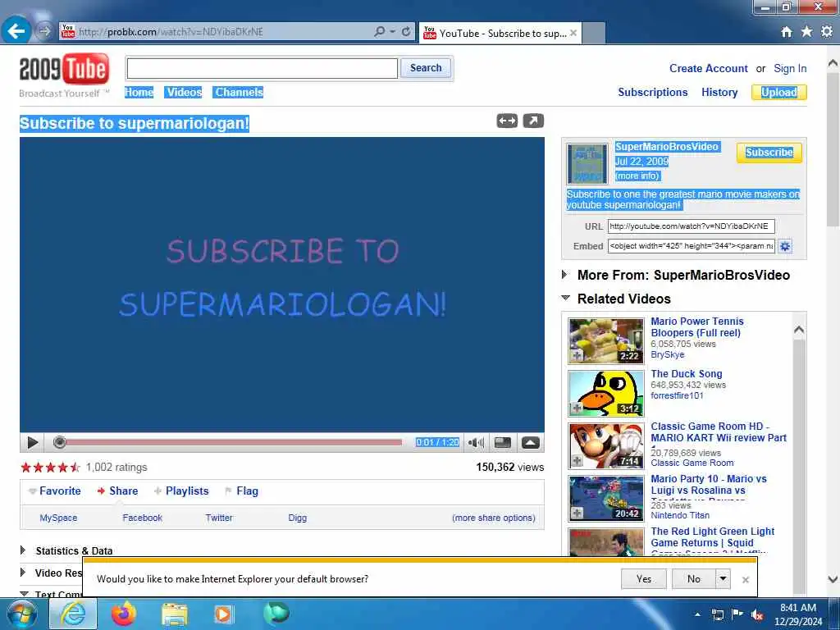Pop out video in new window icon
The width and height of the screenshot is (840, 630).
coord(533,121)
